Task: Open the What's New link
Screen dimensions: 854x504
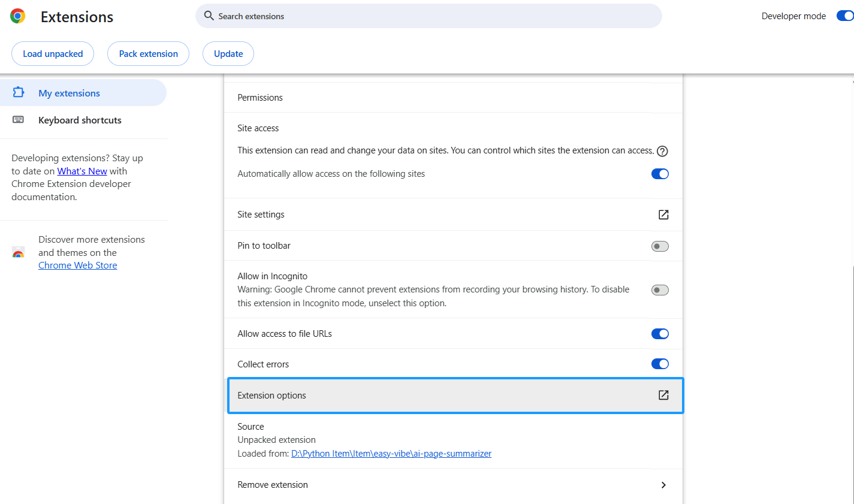Action: pos(82,171)
